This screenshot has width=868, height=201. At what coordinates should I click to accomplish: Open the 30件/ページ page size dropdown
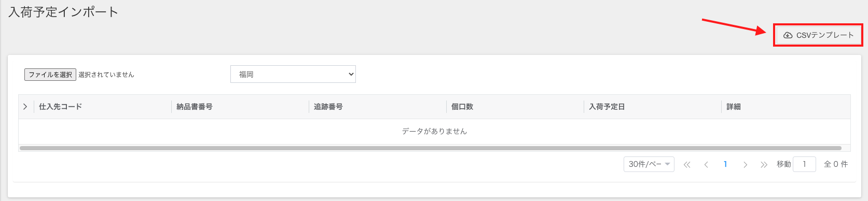click(x=649, y=164)
